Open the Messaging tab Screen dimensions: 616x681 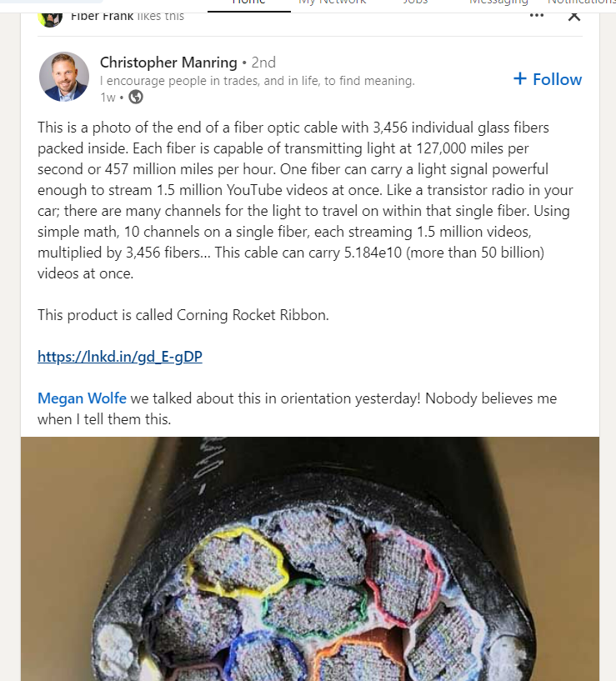click(x=498, y=3)
